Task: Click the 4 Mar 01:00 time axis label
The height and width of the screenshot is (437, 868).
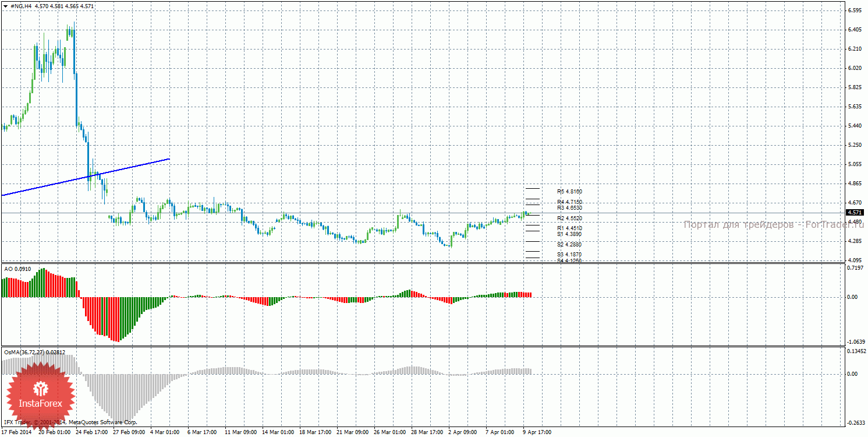Action: coord(165,432)
